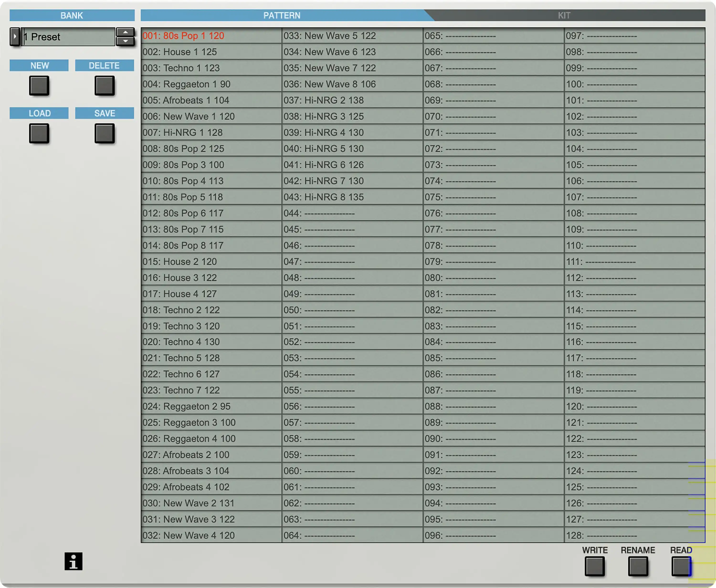This screenshot has width=716, height=588.
Task: Click the square button under NEW
Action: (x=39, y=85)
